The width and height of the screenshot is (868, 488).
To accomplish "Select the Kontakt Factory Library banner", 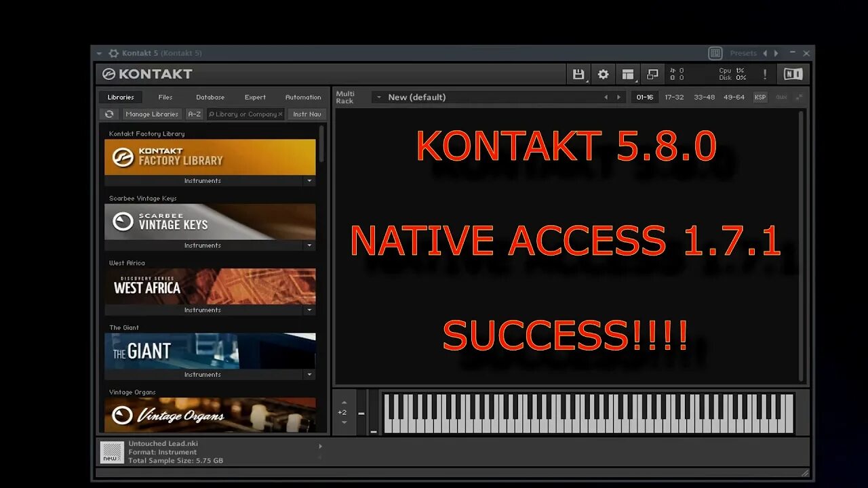I will click(210, 157).
